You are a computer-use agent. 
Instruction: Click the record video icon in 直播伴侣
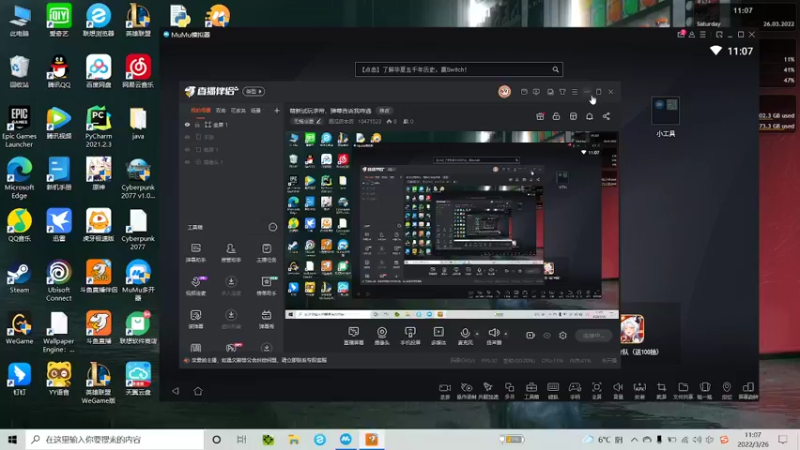pyautogui.click(x=530, y=335)
